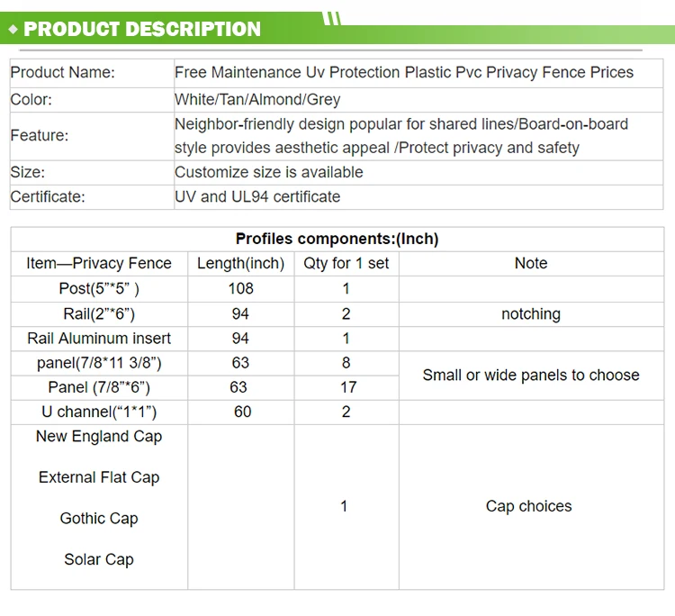675x616 pixels.
Task: Click the diamond bullet before Product Description
Action: pos(13,29)
